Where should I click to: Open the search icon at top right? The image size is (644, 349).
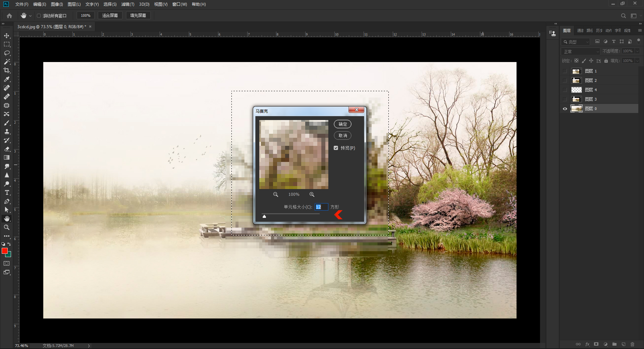623,16
